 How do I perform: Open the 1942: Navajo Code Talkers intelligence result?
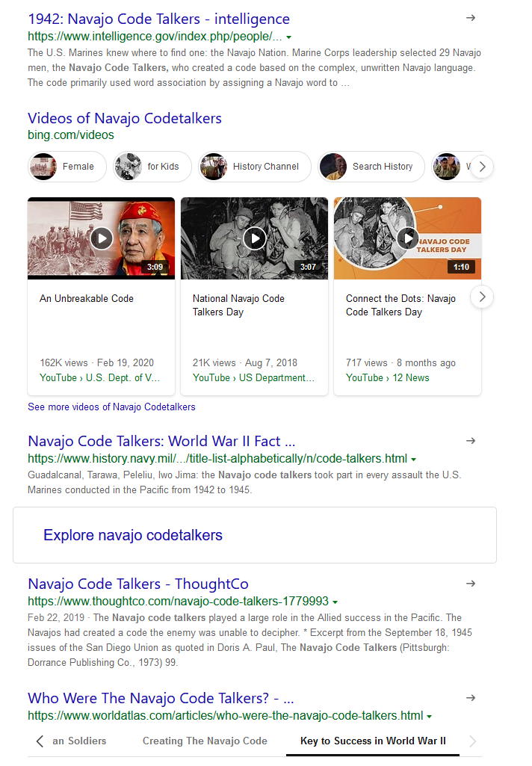158,19
